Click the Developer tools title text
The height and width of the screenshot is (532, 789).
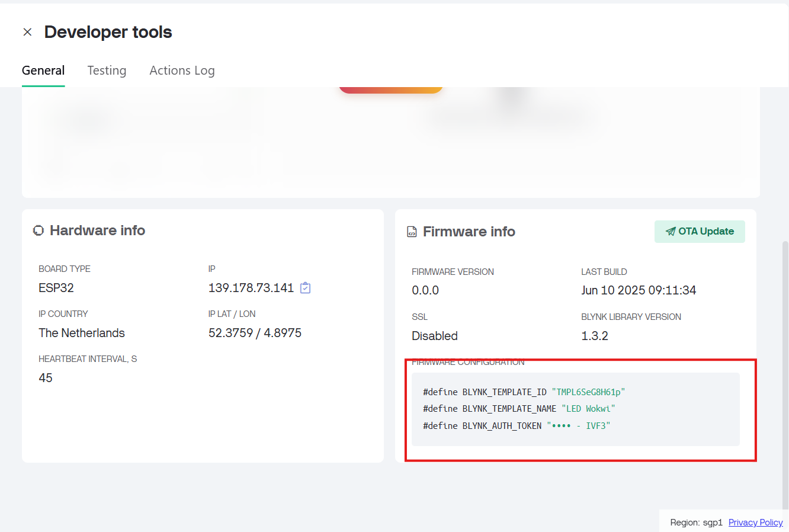click(108, 32)
